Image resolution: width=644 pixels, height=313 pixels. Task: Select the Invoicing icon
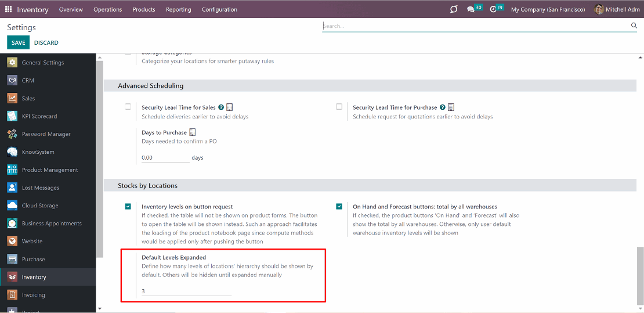[12, 295]
